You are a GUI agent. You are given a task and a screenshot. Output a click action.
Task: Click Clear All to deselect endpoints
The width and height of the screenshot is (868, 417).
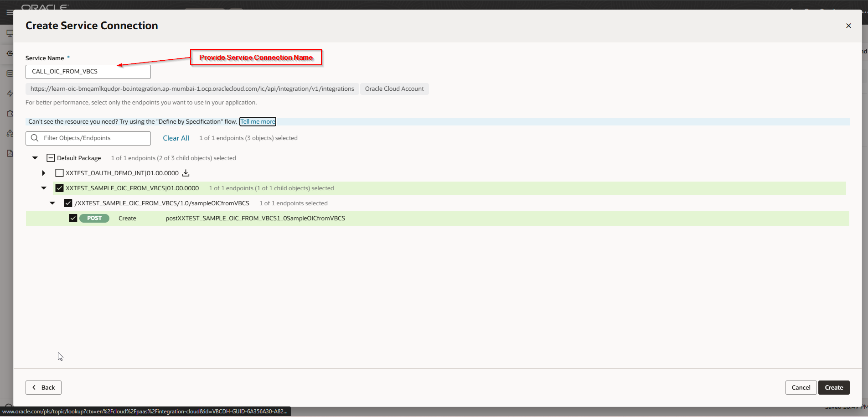(176, 138)
